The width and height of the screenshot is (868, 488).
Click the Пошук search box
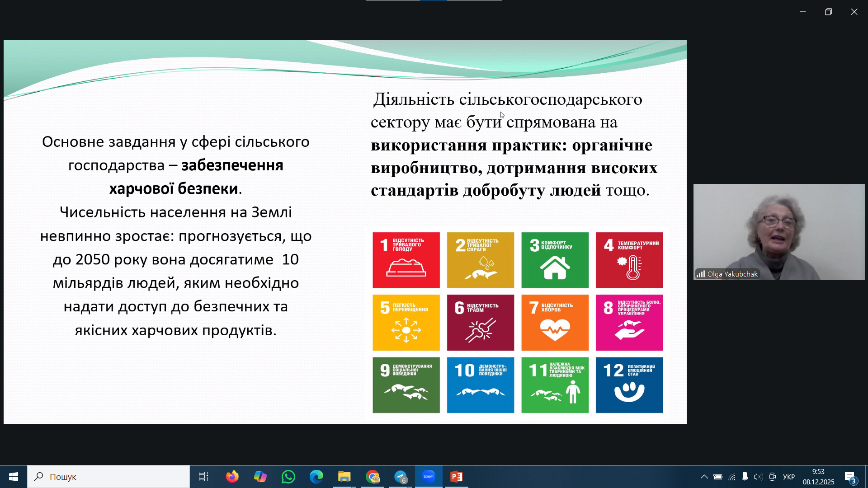coord(108,477)
